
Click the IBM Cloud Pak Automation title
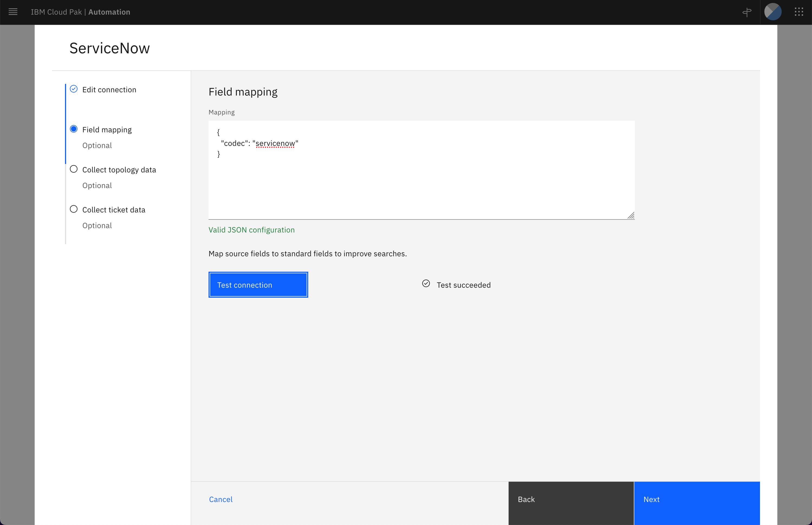pos(80,12)
